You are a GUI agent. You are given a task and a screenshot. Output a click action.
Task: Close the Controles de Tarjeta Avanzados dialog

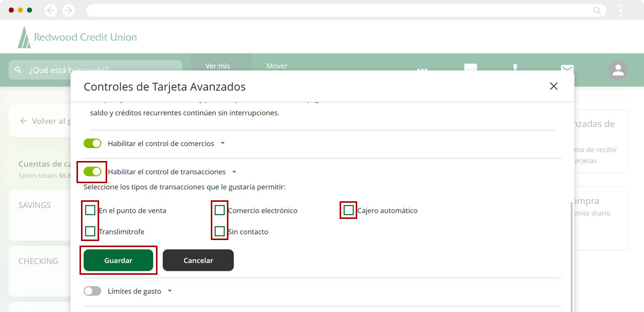coord(553,86)
